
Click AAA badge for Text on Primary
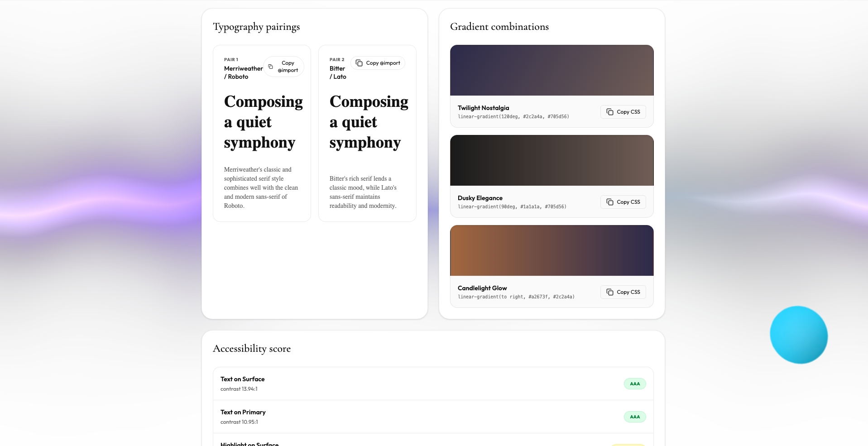tap(635, 417)
